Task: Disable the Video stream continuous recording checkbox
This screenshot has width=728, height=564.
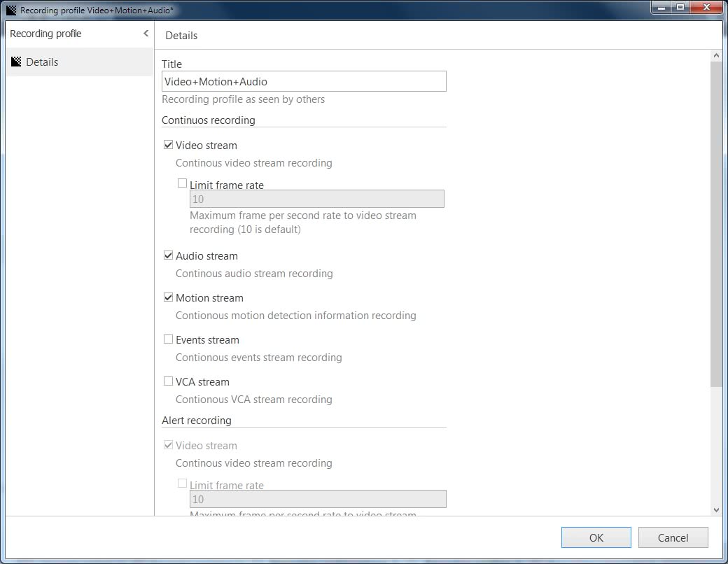Action: pyautogui.click(x=168, y=144)
